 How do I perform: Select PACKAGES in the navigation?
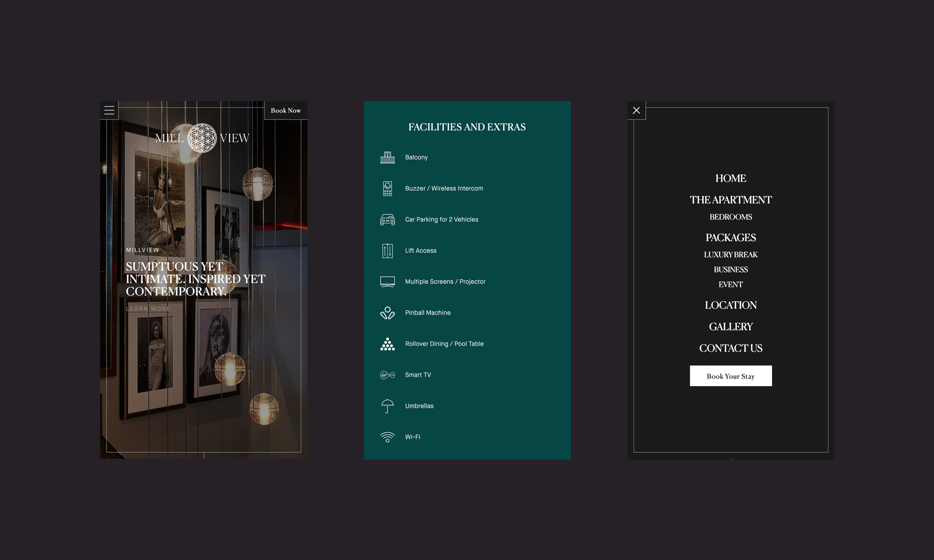pyautogui.click(x=730, y=237)
